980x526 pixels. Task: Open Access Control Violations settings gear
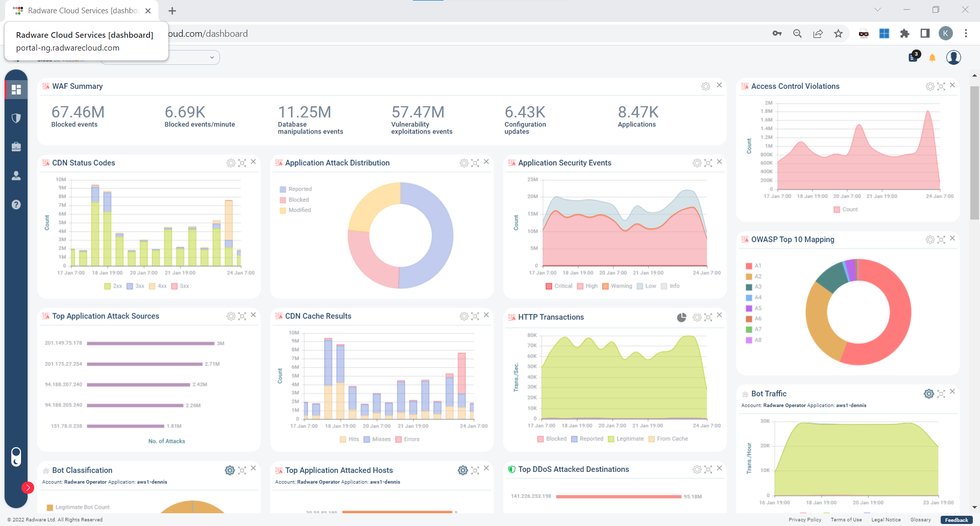tap(930, 87)
